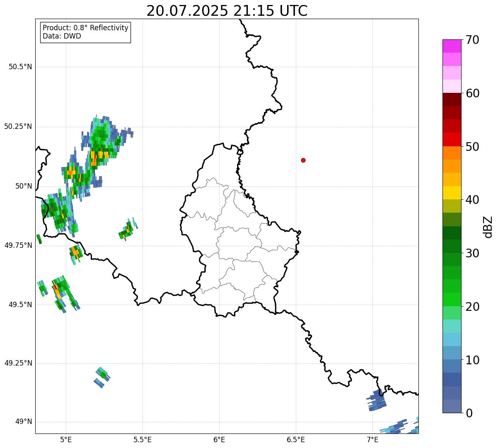
Task: Click the 7°E longitude label
Action: tap(372, 439)
